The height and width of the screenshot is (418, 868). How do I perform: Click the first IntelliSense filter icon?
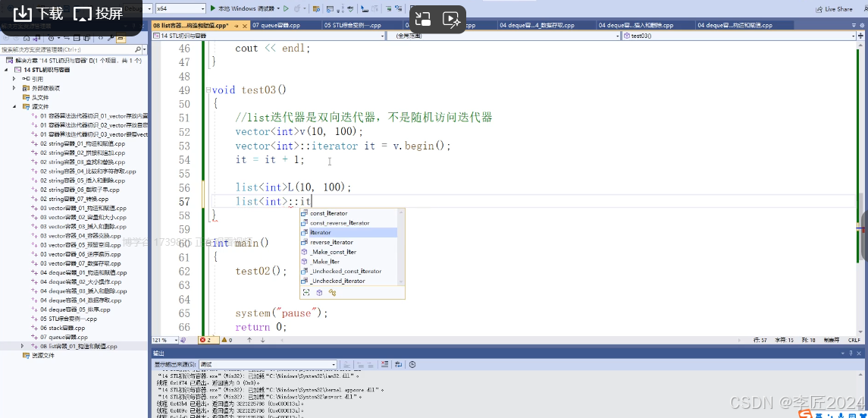click(306, 292)
